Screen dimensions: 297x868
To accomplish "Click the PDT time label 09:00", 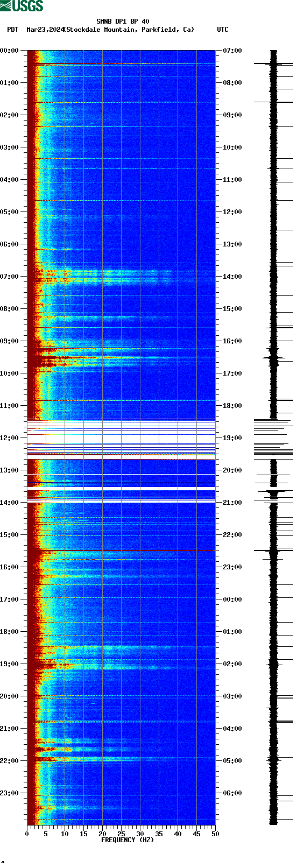I will coord(10,341).
